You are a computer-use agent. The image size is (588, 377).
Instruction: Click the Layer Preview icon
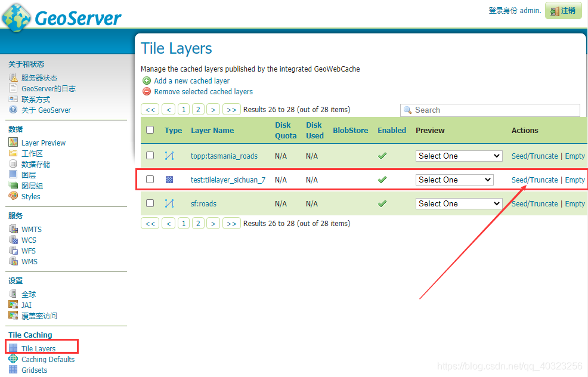click(x=13, y=142)
